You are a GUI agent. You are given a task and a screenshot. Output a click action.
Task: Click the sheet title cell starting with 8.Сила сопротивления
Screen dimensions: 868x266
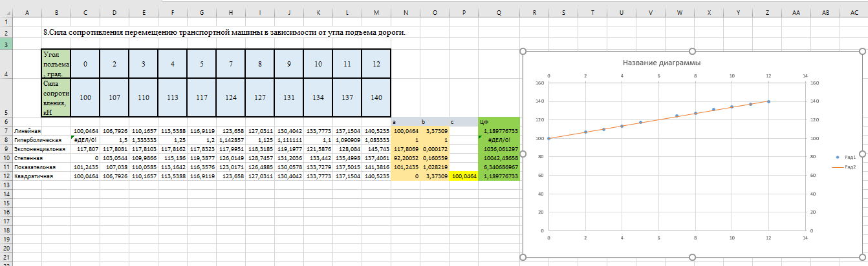coord(224,32)
